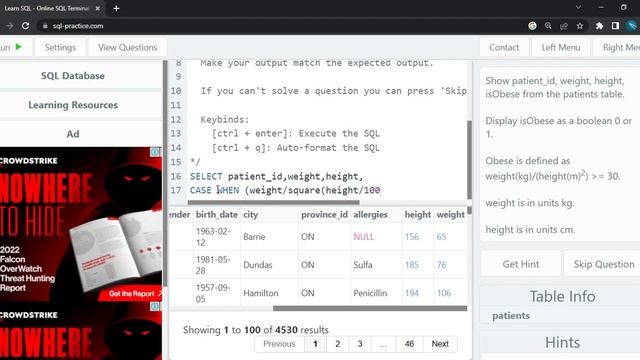
Task: Open the Extensions puzzle icon
Action: tap(599, 26)
